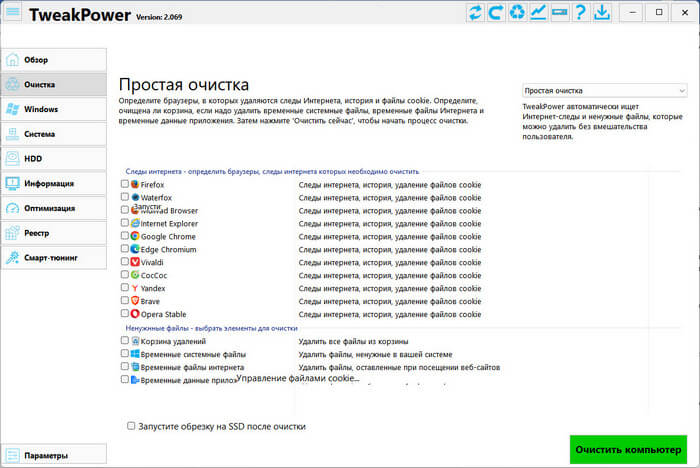Click the Смарт-тюнинг wand sidebar icon
700x468 pixels.
coord(12,258)
